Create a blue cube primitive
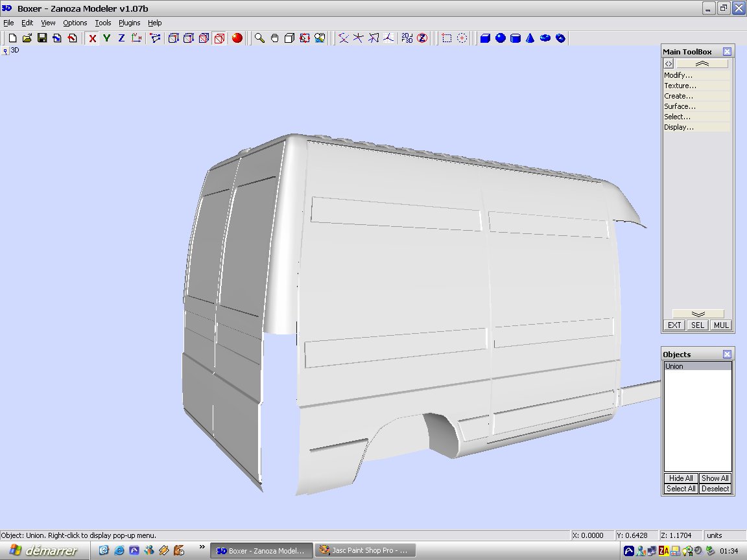Screen dimensions: 747x560 (484, 38)
